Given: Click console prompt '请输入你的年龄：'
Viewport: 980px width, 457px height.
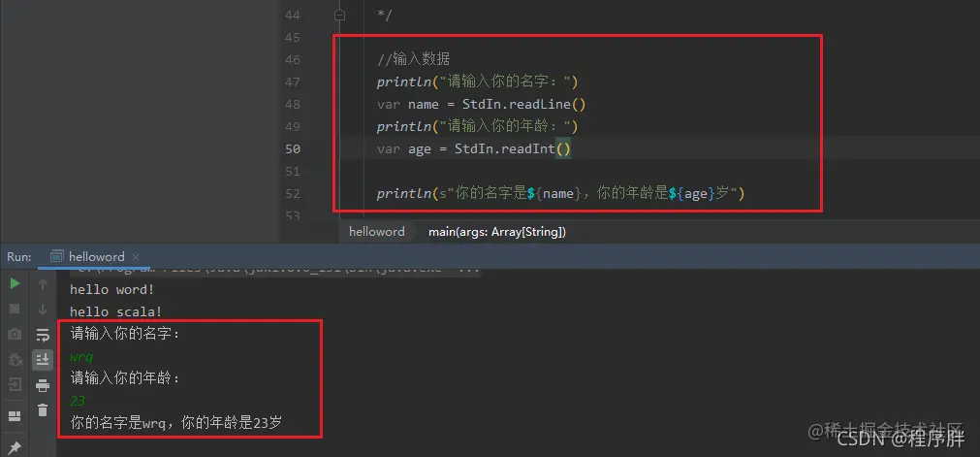Looking at the screenshot, I should pos(125,378).
